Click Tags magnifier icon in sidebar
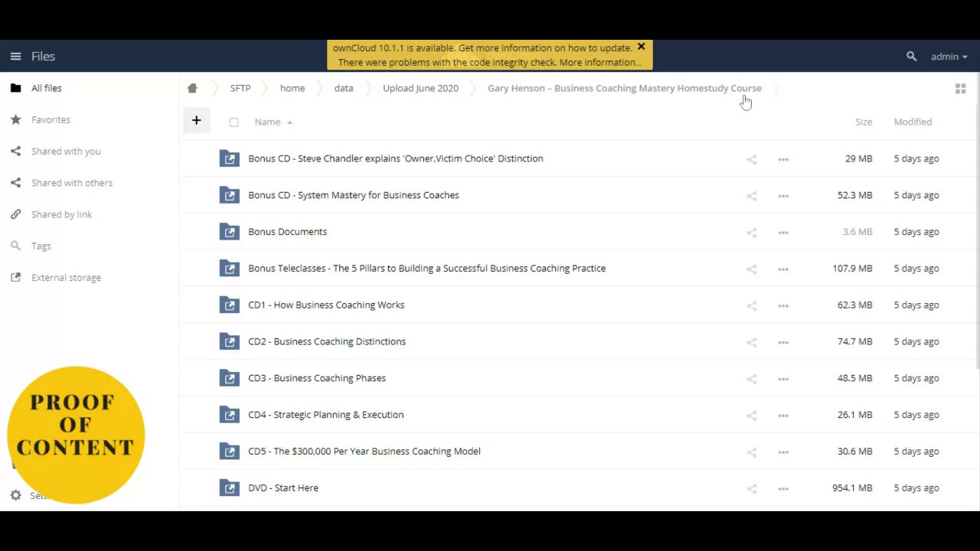 click(15, 246)
